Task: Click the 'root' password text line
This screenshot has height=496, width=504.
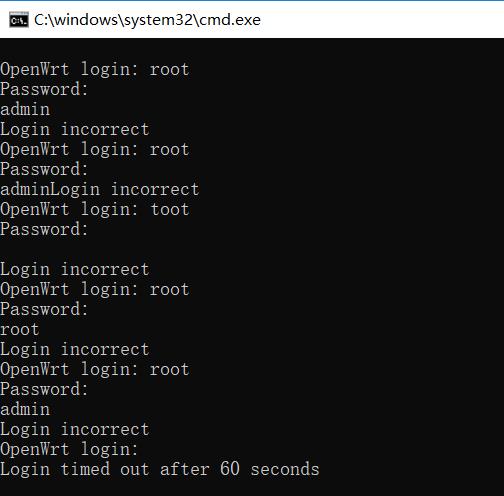Action: (20, 330)
